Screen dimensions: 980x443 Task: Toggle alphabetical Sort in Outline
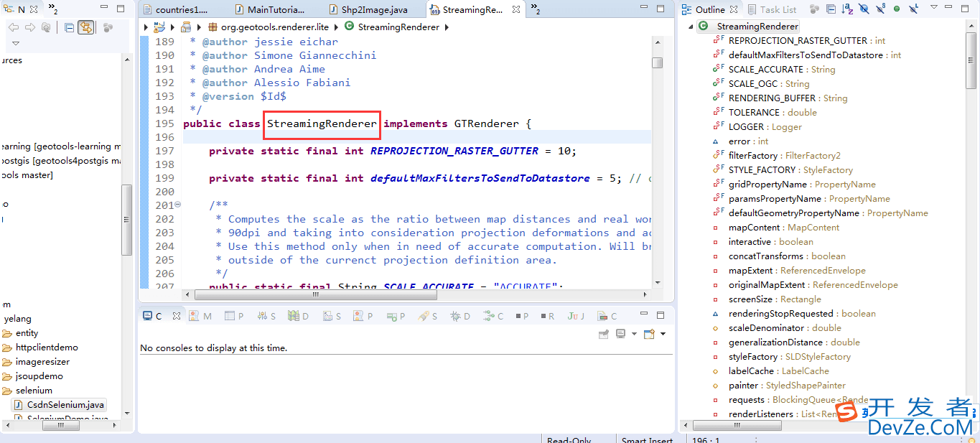click(847, 9)
